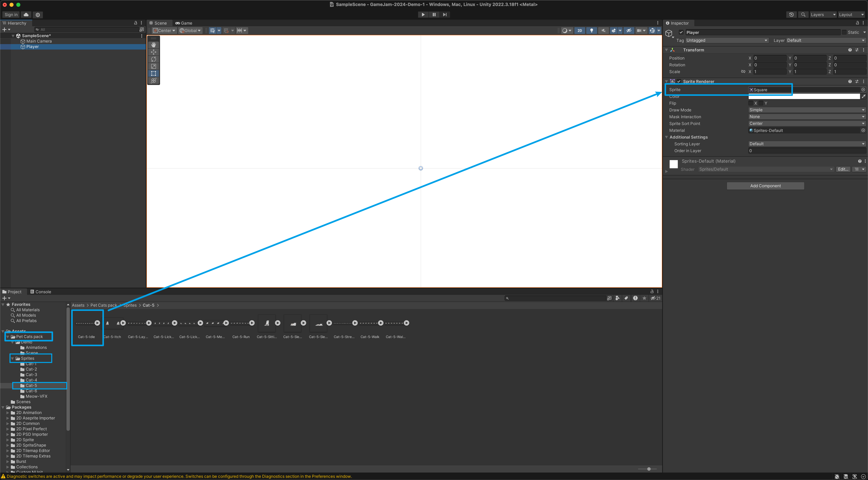Select the Hand view tool
The height and width of the screenshot is (480, 868).
pos(154,45)
